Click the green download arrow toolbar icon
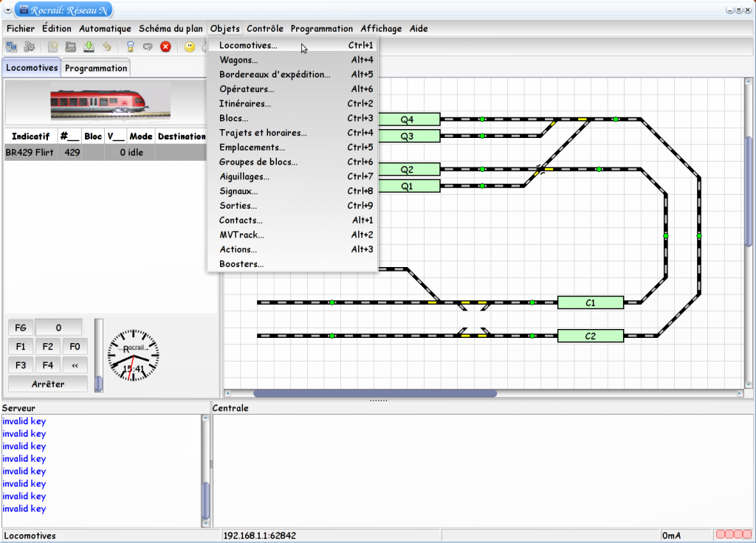Screen dimensions: 756x543 click(x=89, y=46)
